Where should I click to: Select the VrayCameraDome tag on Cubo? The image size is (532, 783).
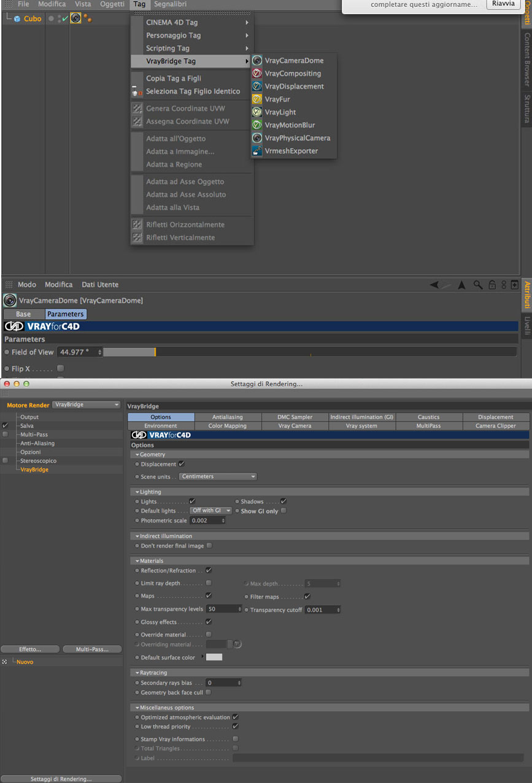click(75, 18)
